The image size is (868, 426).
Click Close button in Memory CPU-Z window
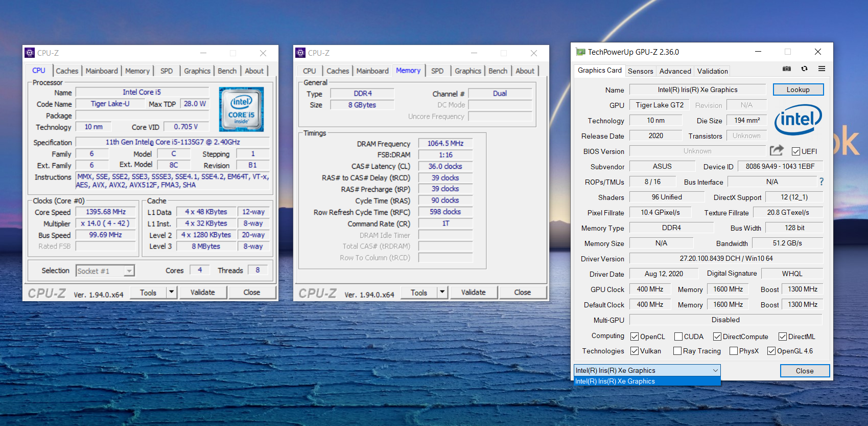[x=523, y=293]
